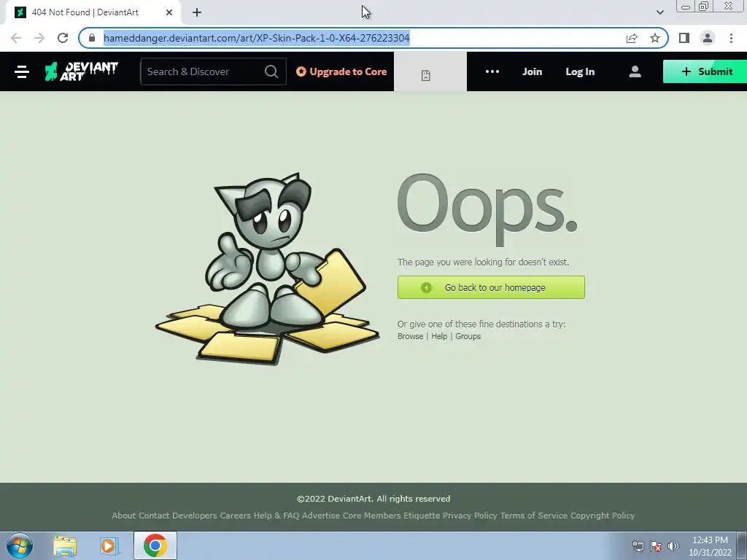The width and height of the screenshot is (747, 560).
Task: Open the Windows Start menu
Action: point(20,545)
